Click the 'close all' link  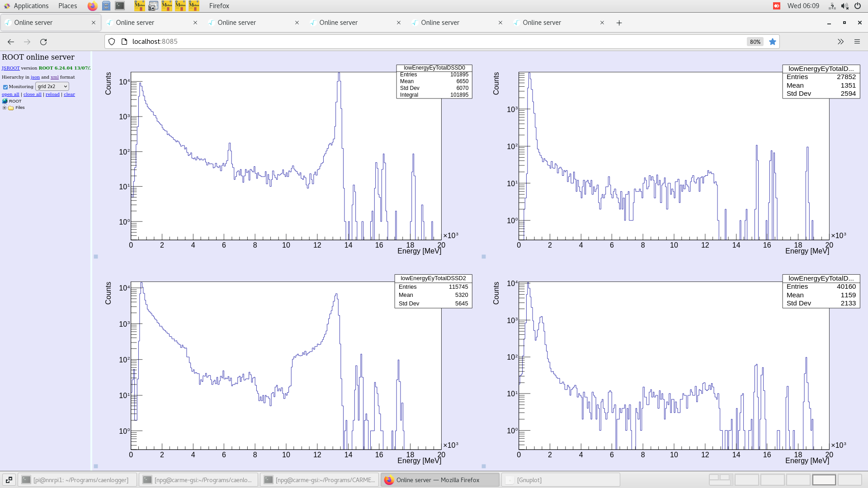pyautogui.click(x=32, y=94)
